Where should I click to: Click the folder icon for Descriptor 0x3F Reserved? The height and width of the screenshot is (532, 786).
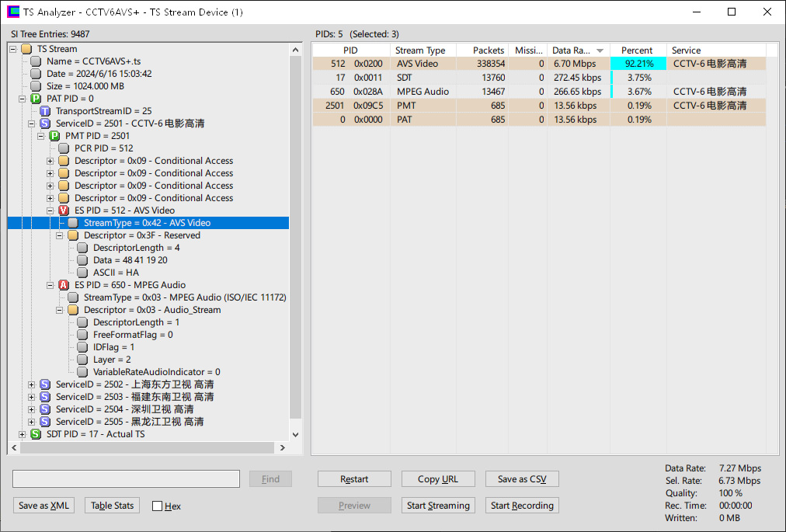point(73,235)
